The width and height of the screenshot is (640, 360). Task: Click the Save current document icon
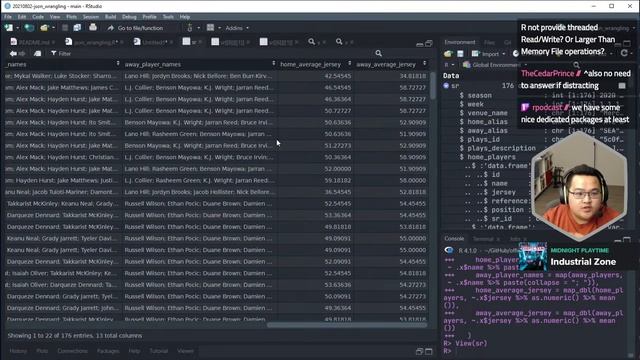65,28
